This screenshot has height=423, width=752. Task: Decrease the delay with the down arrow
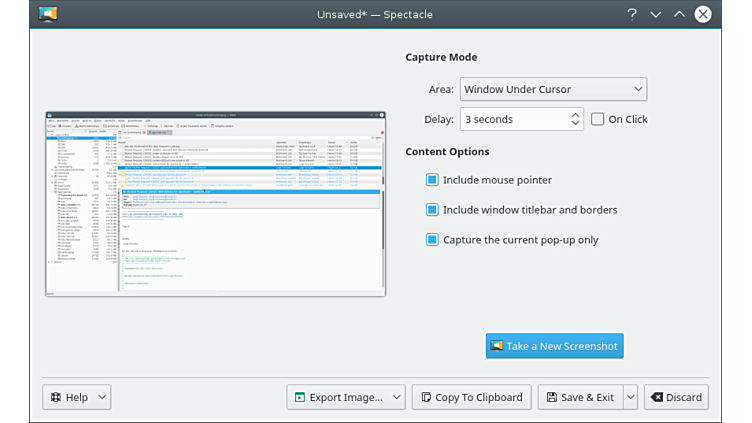576,124
